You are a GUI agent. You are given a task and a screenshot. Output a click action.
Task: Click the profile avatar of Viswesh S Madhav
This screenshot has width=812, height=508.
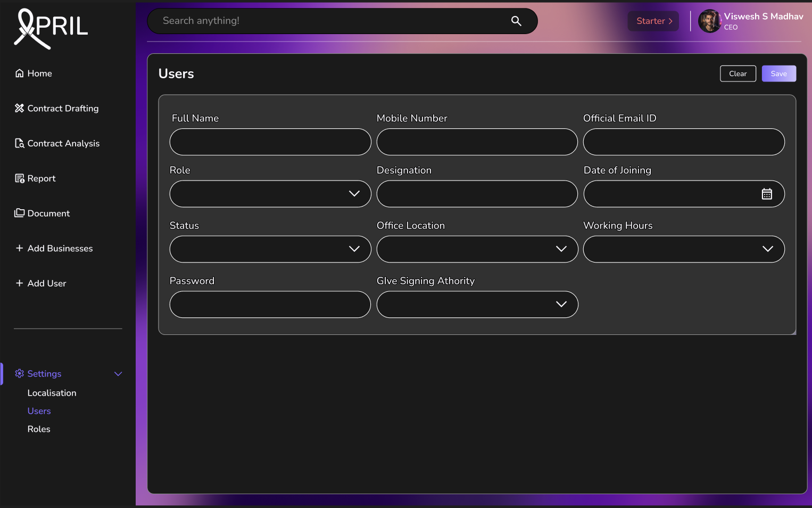coord(710,21)
